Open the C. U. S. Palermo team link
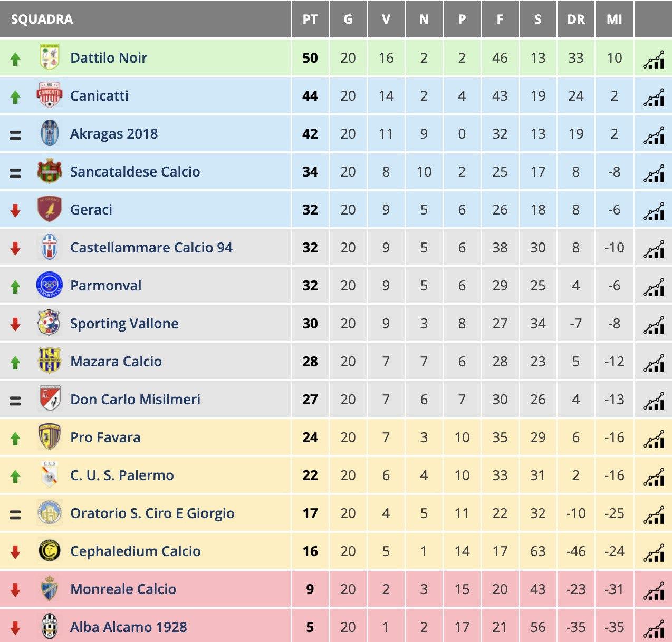The image size is (672, 642). point(122,475)
